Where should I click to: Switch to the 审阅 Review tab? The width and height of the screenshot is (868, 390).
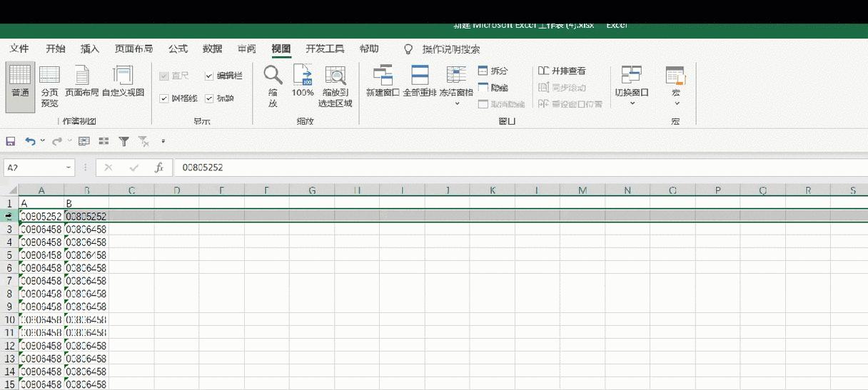click(247, 48)
